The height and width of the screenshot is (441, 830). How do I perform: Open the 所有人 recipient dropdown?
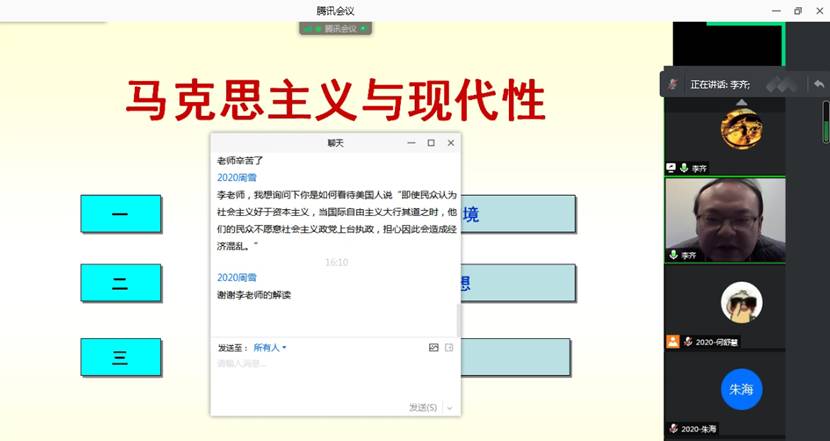click(x=269, y=348)
